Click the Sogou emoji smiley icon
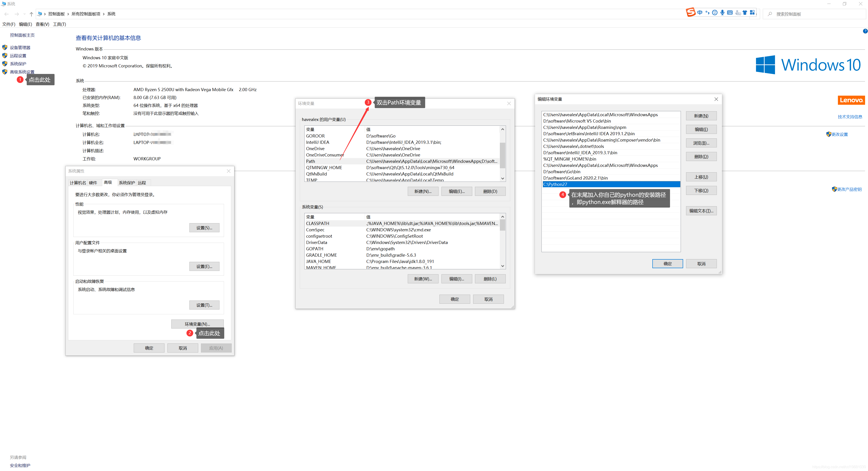The width and height of the screenshot is (868, 471). 715,13
